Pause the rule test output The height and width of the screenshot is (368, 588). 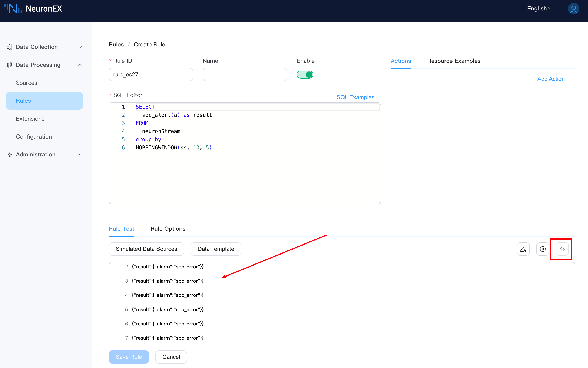point(543,249)
